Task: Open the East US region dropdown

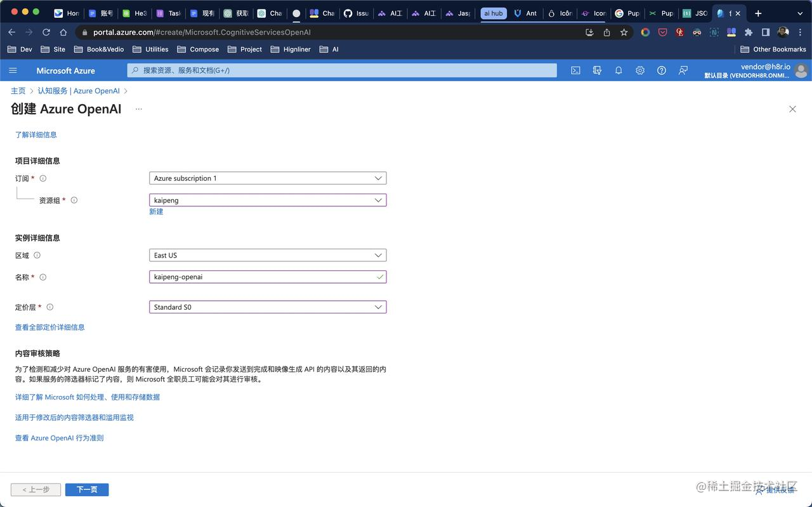Action: 267,255
